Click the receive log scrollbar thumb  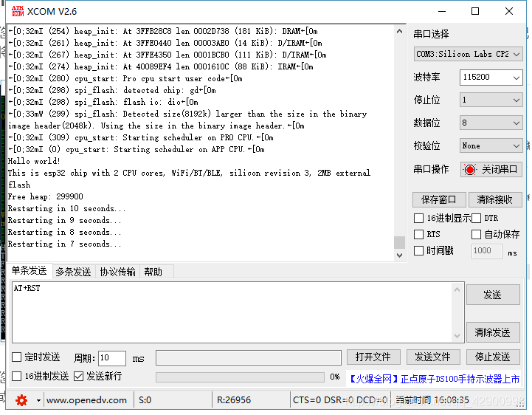tap(400, 243)
